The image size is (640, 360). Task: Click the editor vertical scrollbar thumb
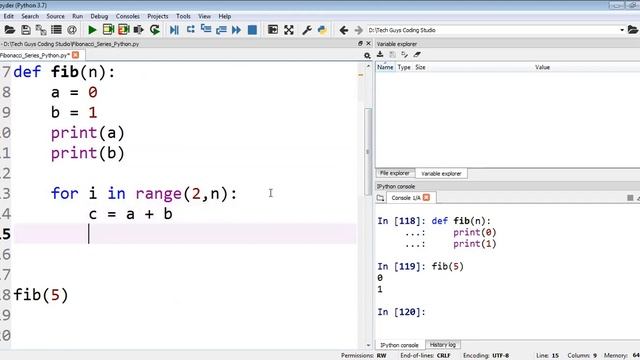[x=368, y=151]
